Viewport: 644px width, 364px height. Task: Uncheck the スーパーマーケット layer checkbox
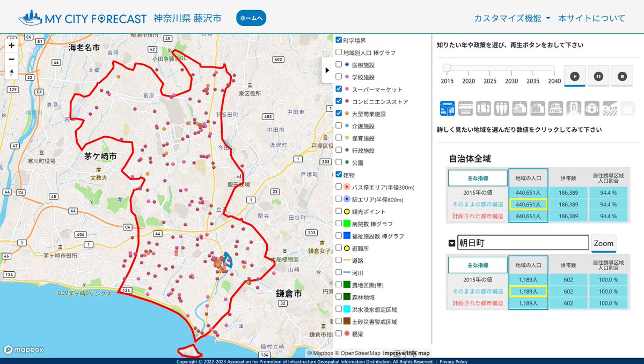click(339, 89)
